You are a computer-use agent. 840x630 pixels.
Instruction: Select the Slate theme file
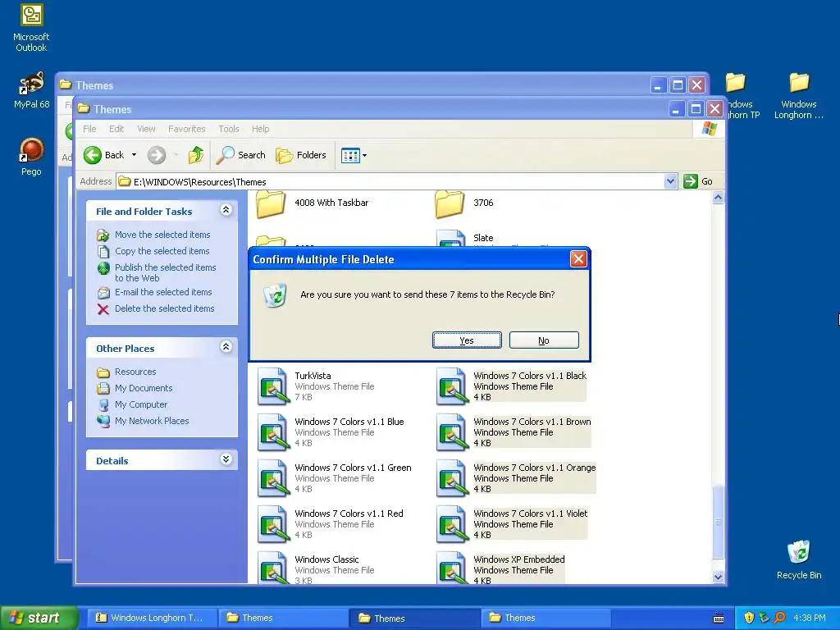coord(483,238)
